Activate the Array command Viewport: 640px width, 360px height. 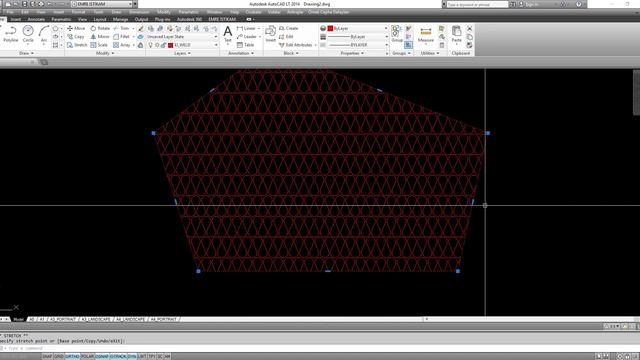click(122, 45)
